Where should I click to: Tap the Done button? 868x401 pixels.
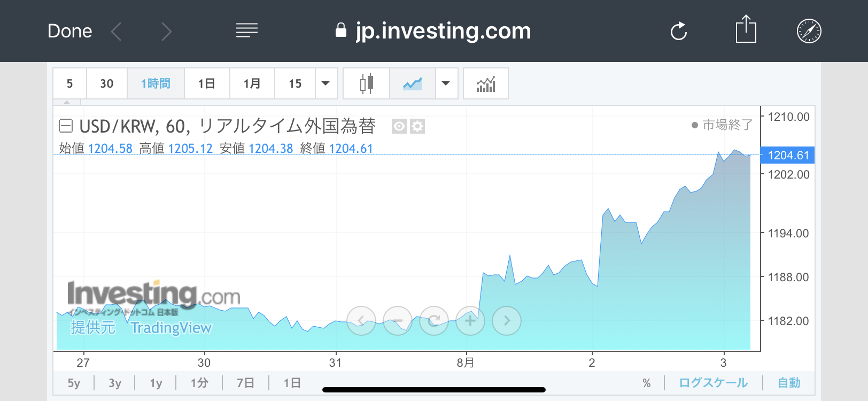point(69,31)
